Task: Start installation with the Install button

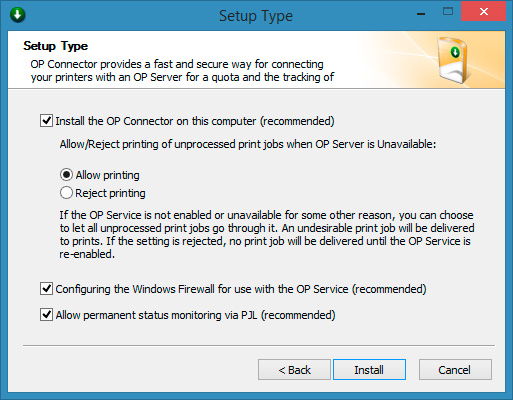Action: pos(369,370)
